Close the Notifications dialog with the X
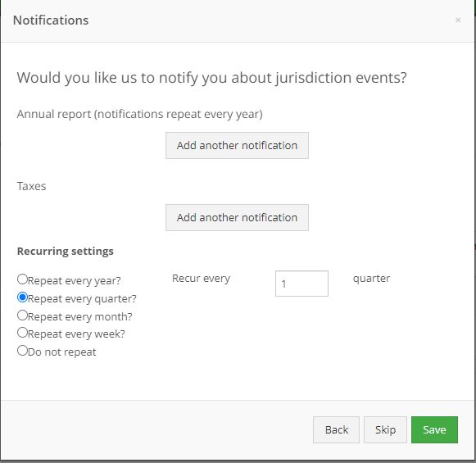Screen dimensions: 476x463 [x=458, y=20]
